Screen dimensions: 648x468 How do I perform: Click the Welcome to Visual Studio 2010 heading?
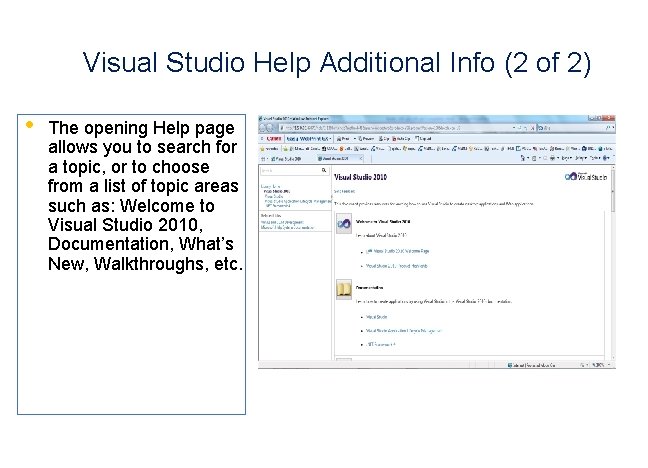click(383, 222)
